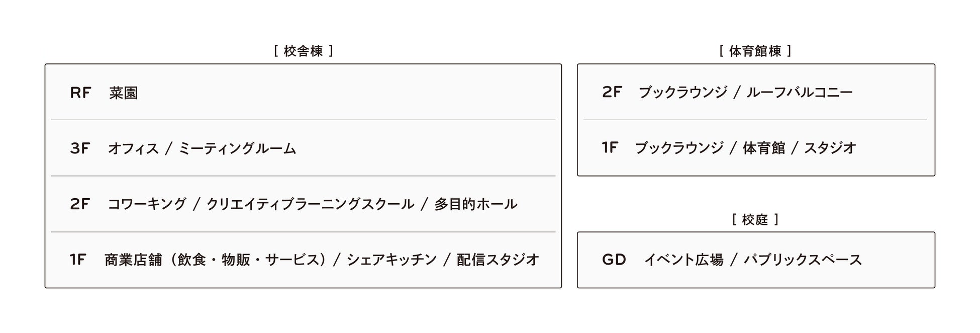Click 体育館 text in the 1F row
The width and height of the screenshot is (980, 333).
(763, 148)
